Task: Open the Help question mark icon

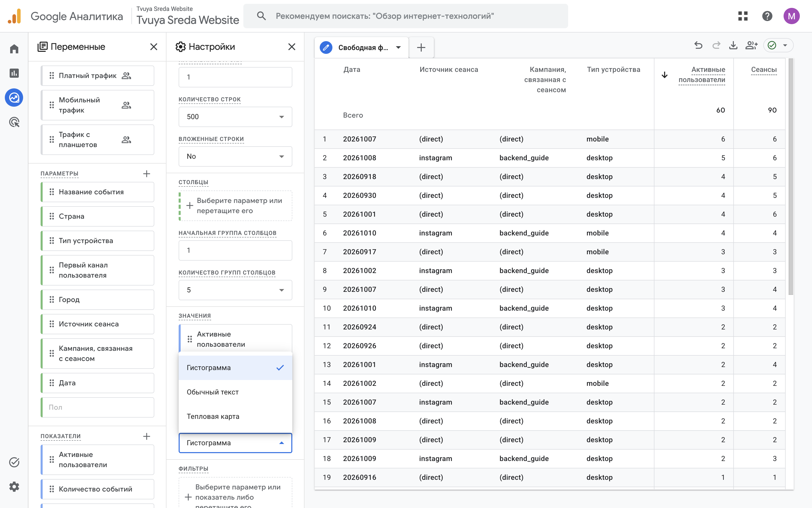Action: [x=767, y=16]
